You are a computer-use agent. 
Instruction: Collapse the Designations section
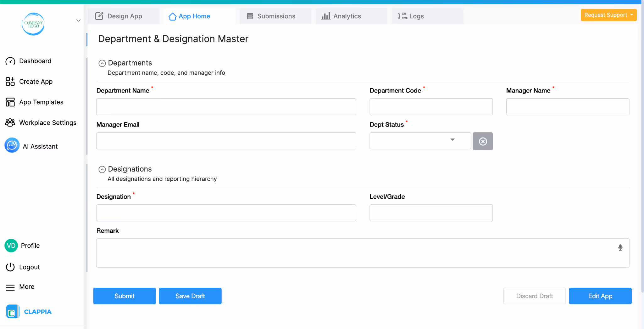[x=102, y=169]
